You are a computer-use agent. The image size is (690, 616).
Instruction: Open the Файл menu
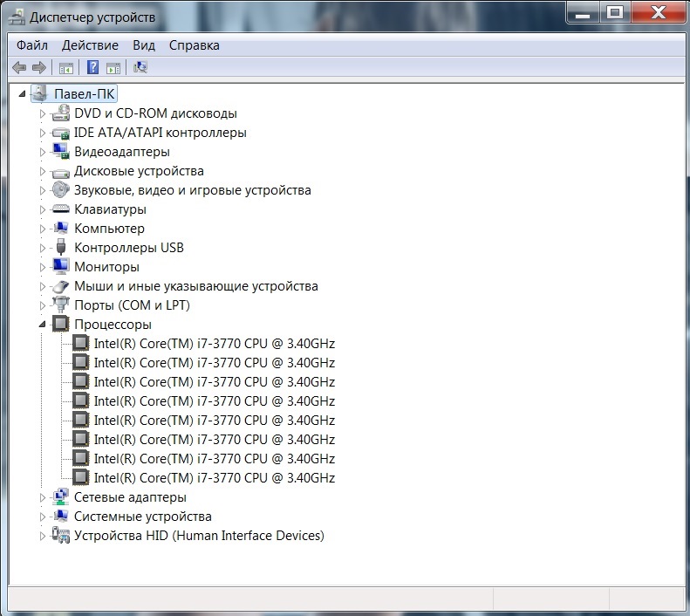click(x=31, y=45)
